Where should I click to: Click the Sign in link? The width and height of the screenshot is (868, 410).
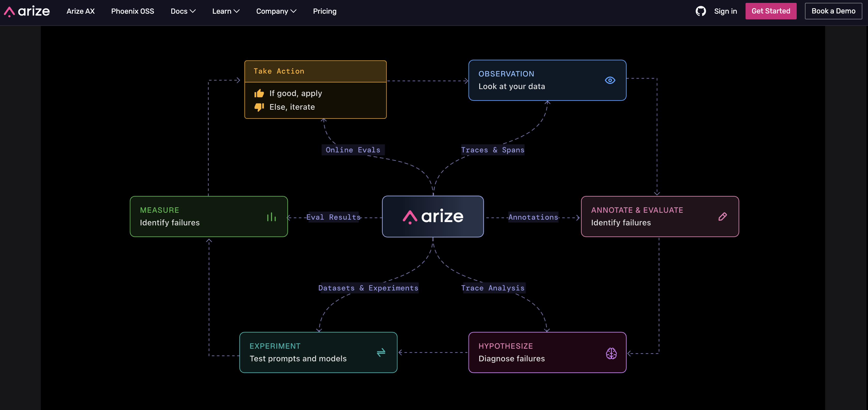pos(725,11)
